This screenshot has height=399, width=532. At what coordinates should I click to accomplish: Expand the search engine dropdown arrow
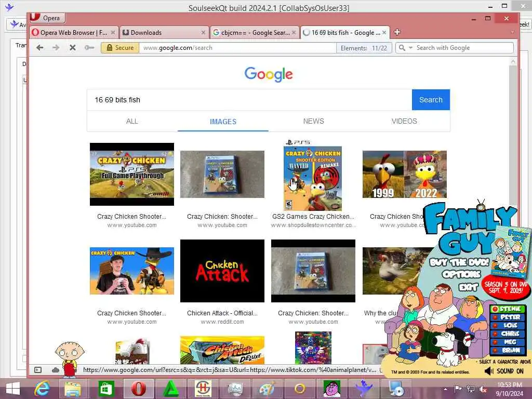410,48
